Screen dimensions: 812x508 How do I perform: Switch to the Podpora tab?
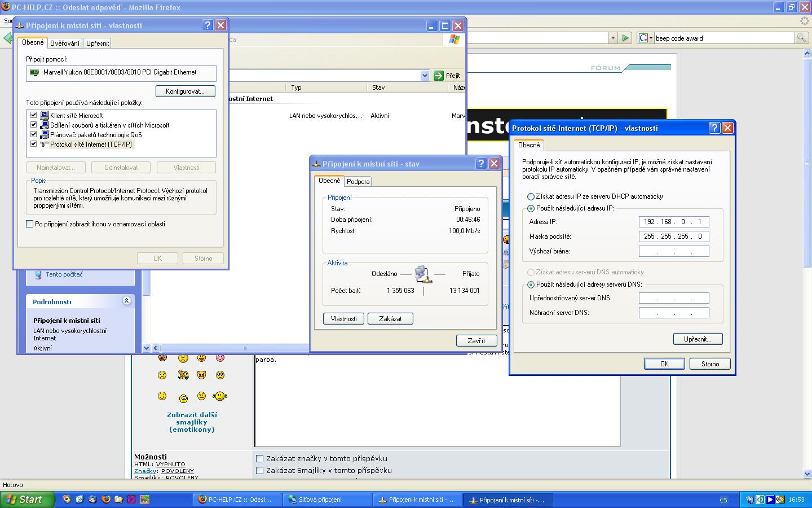(x=358, y=181)
